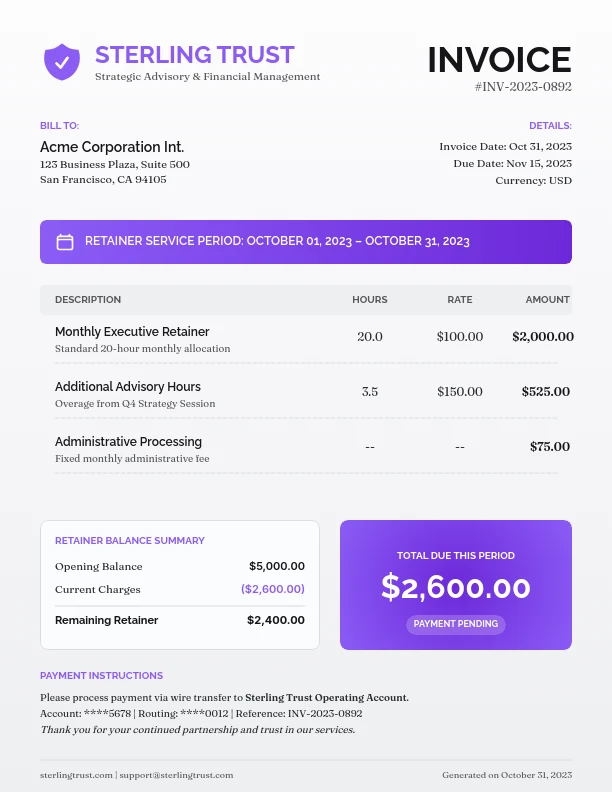Select the Monthly Executive Retainer line item
This screenshot has height=792, width=612.
(132, 332)
